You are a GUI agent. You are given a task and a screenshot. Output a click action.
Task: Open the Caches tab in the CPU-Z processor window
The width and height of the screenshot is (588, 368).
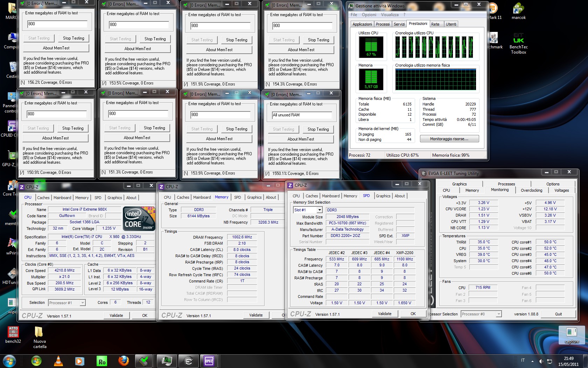coord(43,198)
